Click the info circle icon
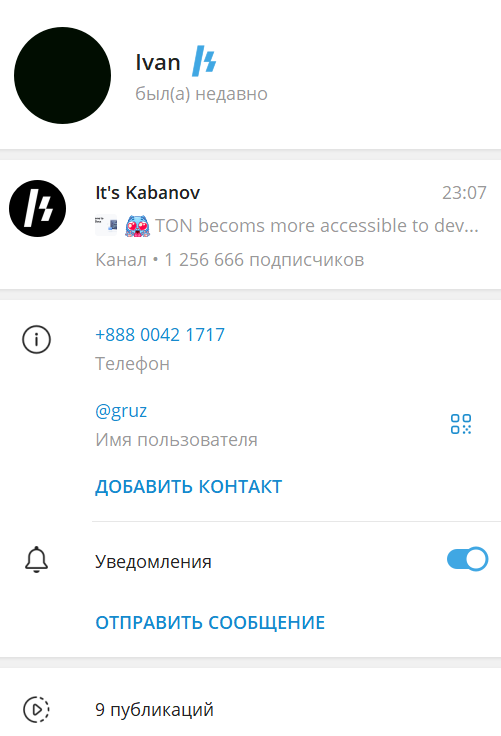The width and height of the screenshot is (501, 736). tap(36, 339)
